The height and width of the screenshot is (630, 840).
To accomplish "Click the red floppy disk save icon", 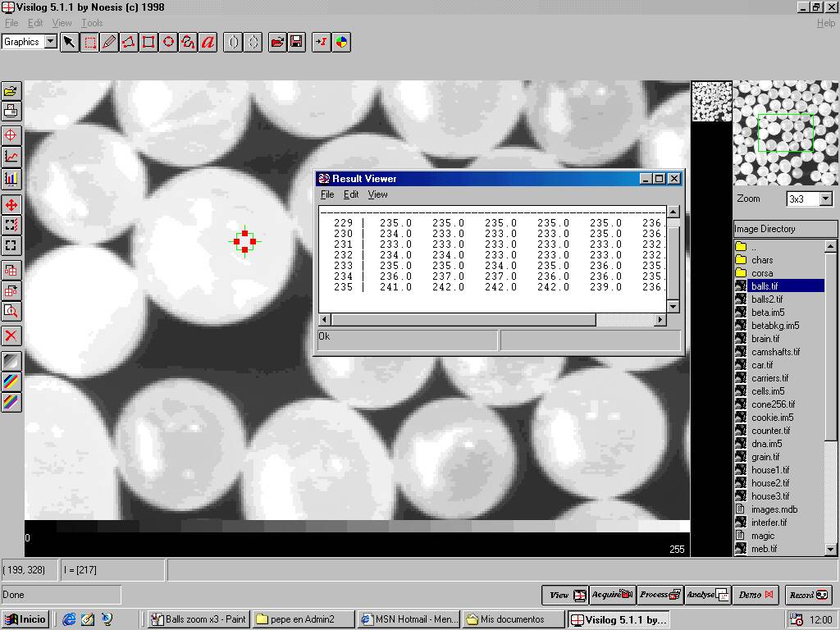I will click(x=297, y=42).
